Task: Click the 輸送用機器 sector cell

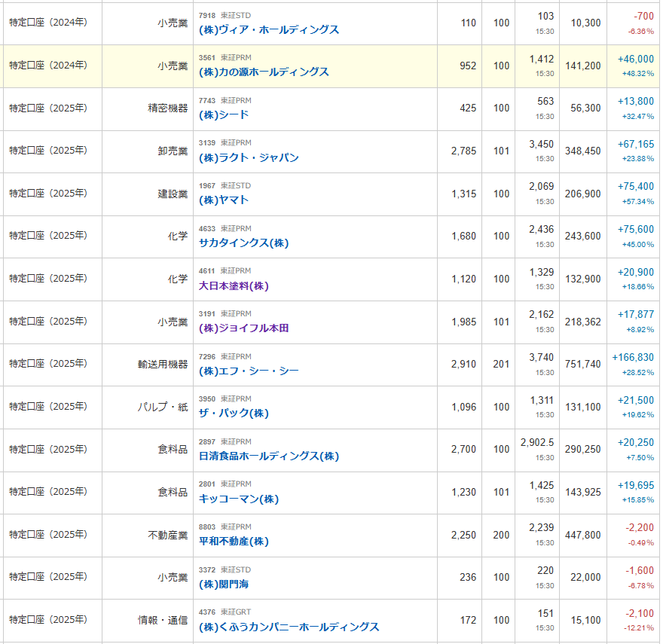Action: pos(163,364)
